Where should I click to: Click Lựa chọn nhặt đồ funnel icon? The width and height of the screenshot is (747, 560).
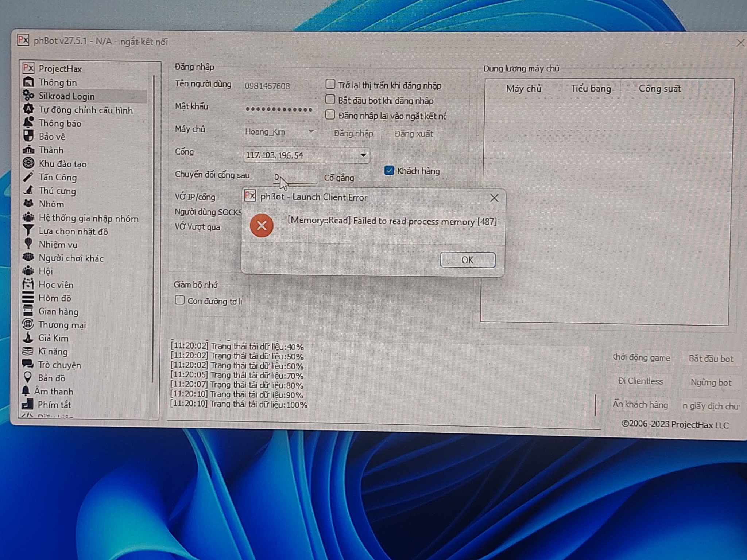28,230
